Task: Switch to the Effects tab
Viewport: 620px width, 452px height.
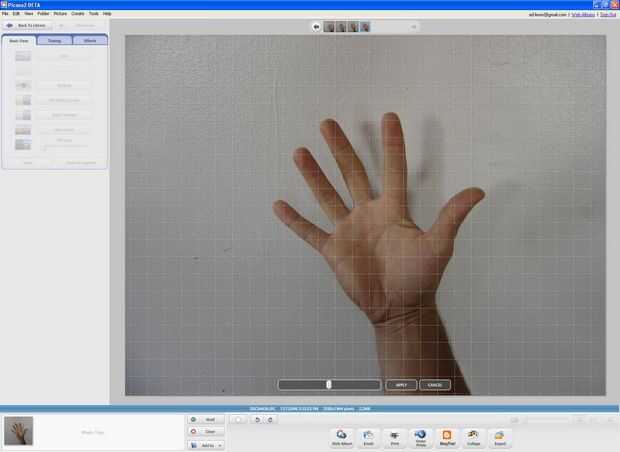Action: tap(90, 40)
